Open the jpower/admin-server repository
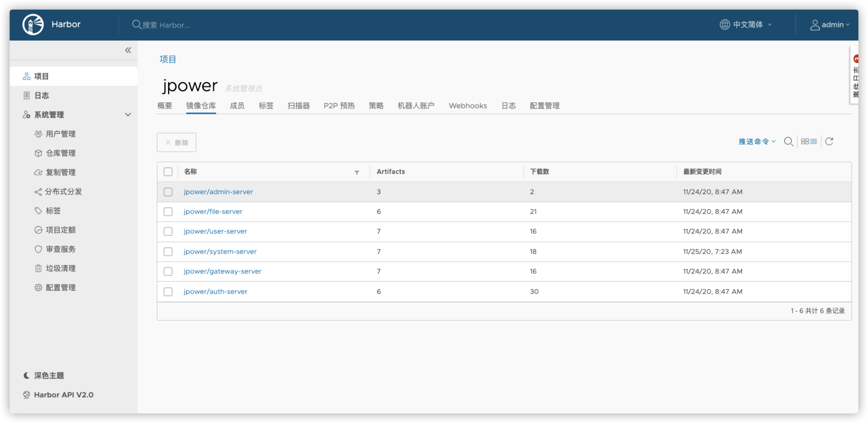868x423 pixels. (x=218, y=192)
